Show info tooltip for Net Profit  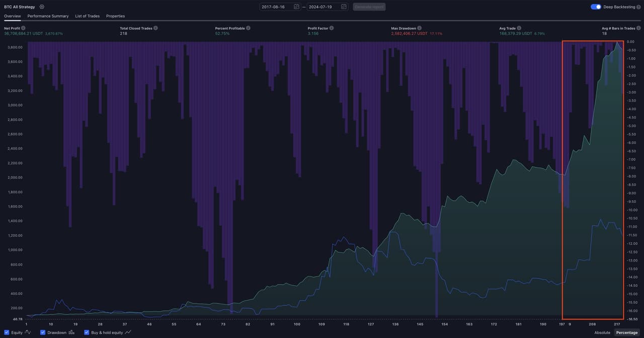[24, 28]
